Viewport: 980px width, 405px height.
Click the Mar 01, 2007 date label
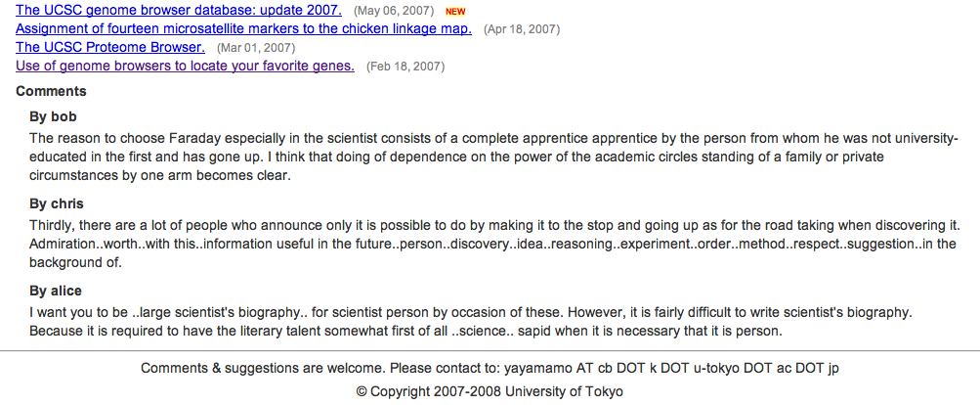256,48
